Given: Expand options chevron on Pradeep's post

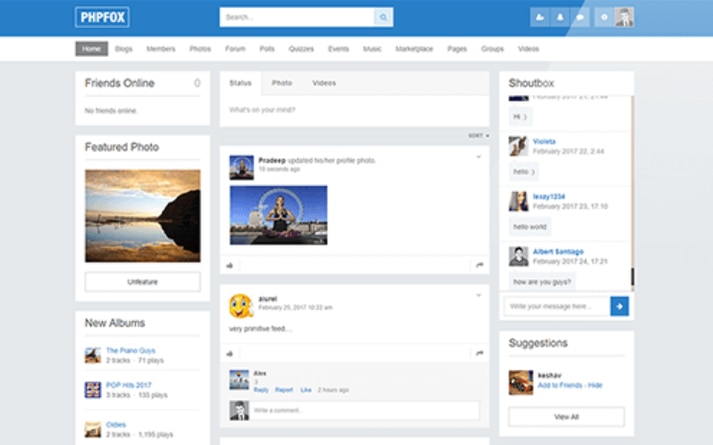Looking at the screenshot, I should (x=479, y=157).
